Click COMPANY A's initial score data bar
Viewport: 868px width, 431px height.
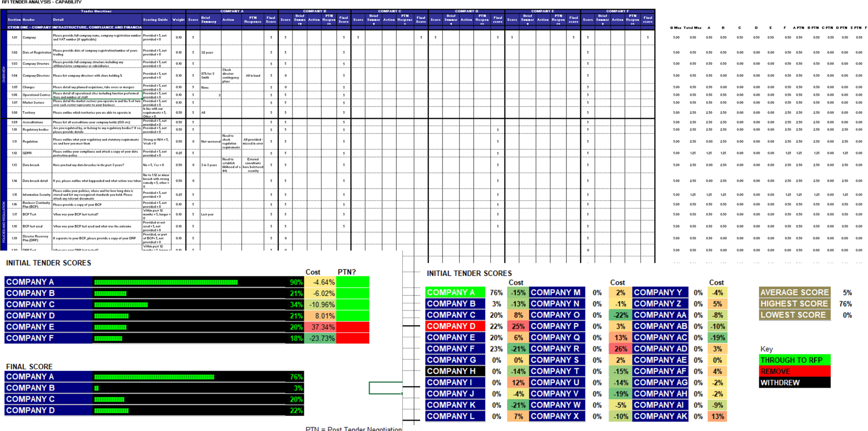pos(166,282)
